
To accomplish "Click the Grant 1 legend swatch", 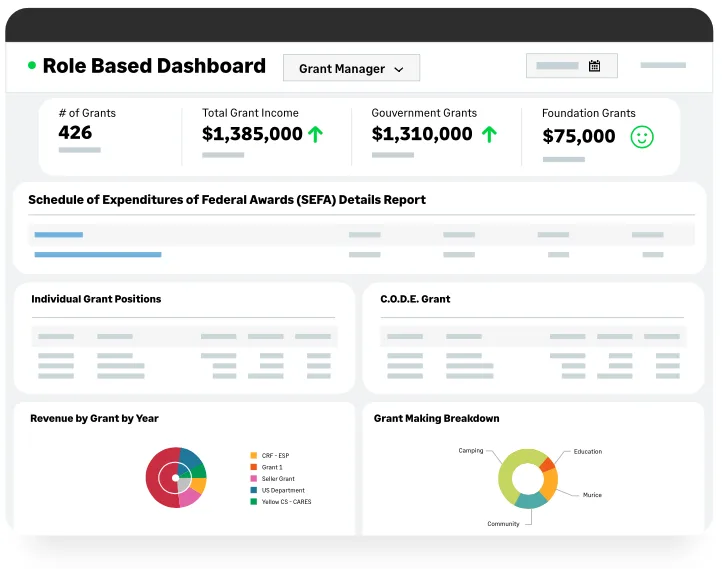I will click(x=253, y=467).
